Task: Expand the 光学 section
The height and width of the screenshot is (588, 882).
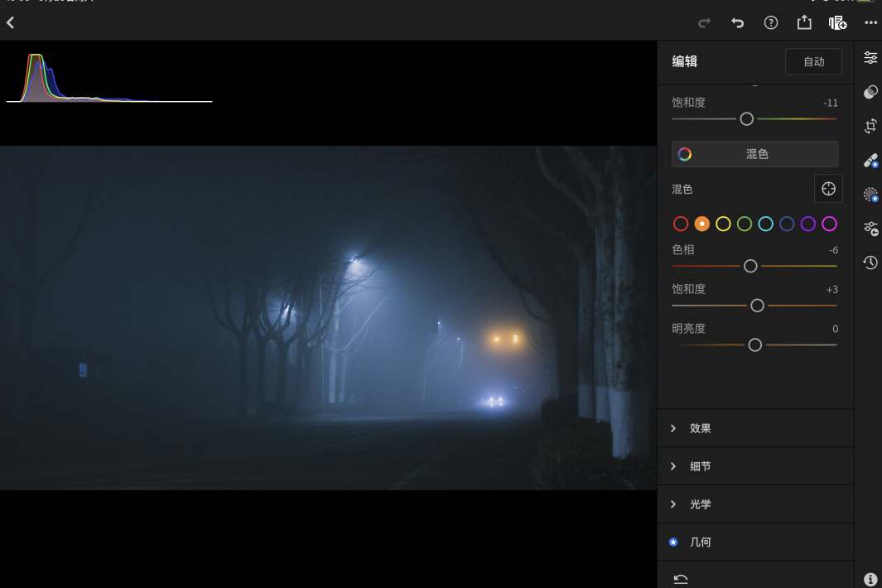Action: pos(755,504)
